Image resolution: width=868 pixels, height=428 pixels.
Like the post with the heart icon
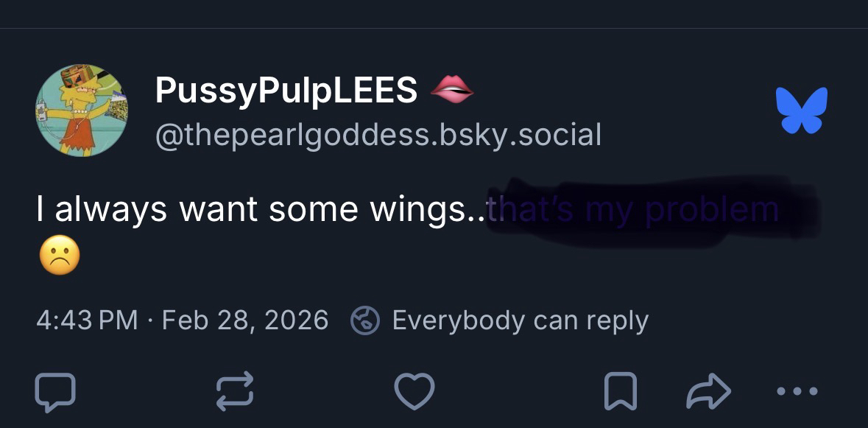(x=414, y=390)
